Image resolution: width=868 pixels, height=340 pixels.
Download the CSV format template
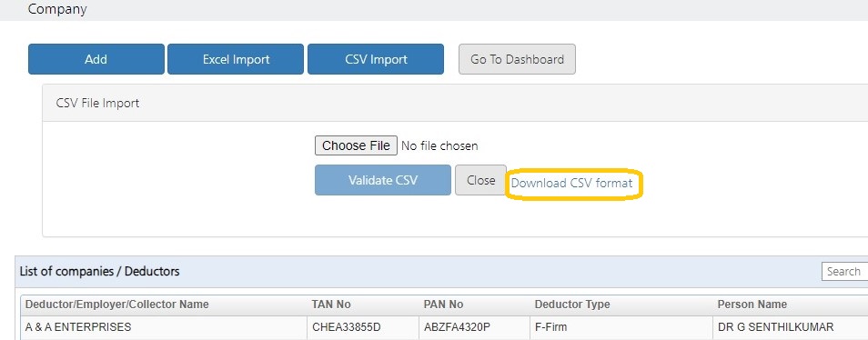571,183
